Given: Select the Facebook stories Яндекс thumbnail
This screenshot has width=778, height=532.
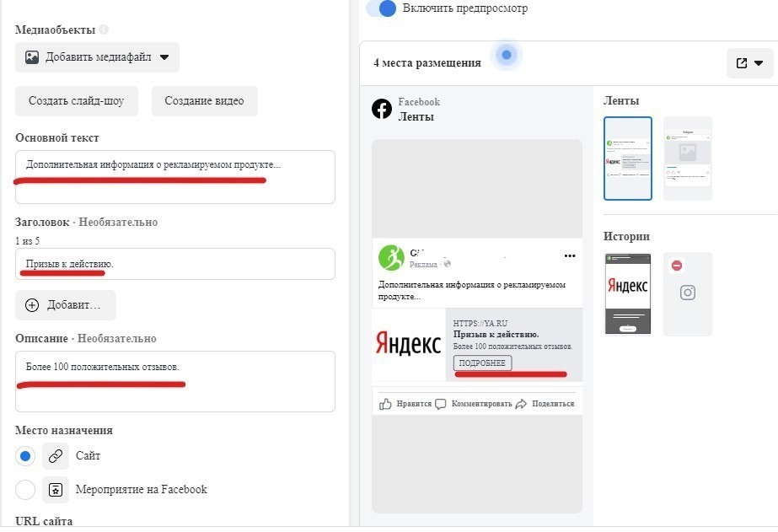Looking at the screenshot, I should pyautogui.click(x=628, y=293).
